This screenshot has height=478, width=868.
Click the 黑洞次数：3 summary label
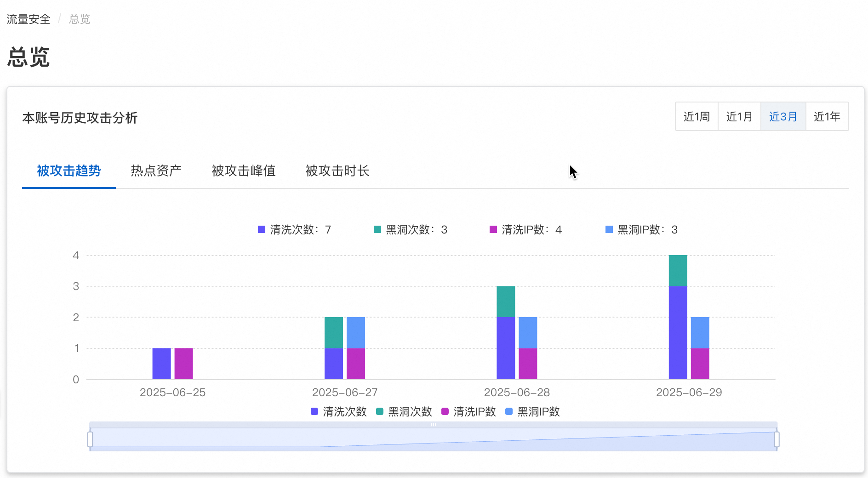(411, 230)
